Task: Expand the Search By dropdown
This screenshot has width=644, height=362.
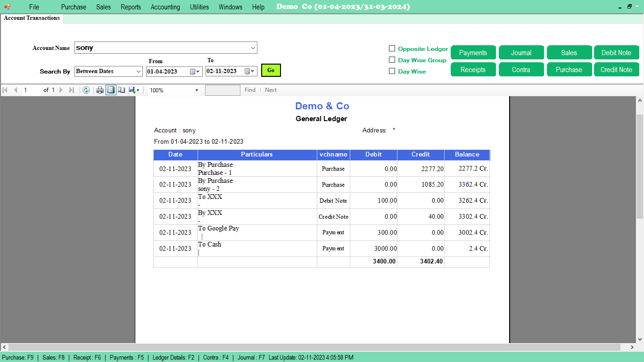Action: pyautogui.click(x=138, y=71)
